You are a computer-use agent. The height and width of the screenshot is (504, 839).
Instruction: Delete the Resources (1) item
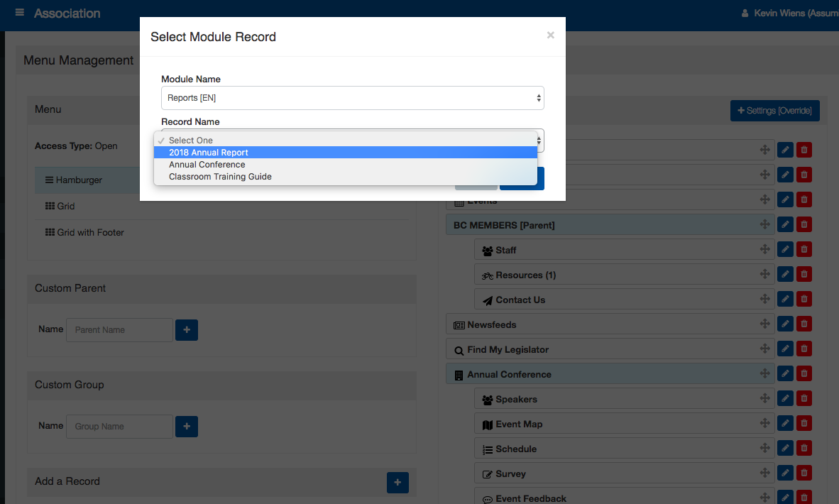pyautogui.click(x=804, y=275)
